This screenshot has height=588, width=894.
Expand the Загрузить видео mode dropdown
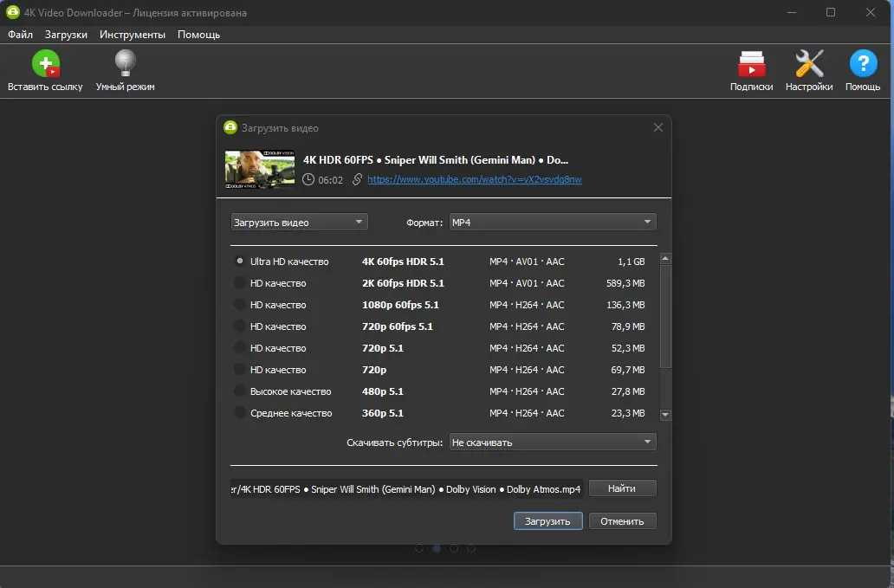(299, 223)
